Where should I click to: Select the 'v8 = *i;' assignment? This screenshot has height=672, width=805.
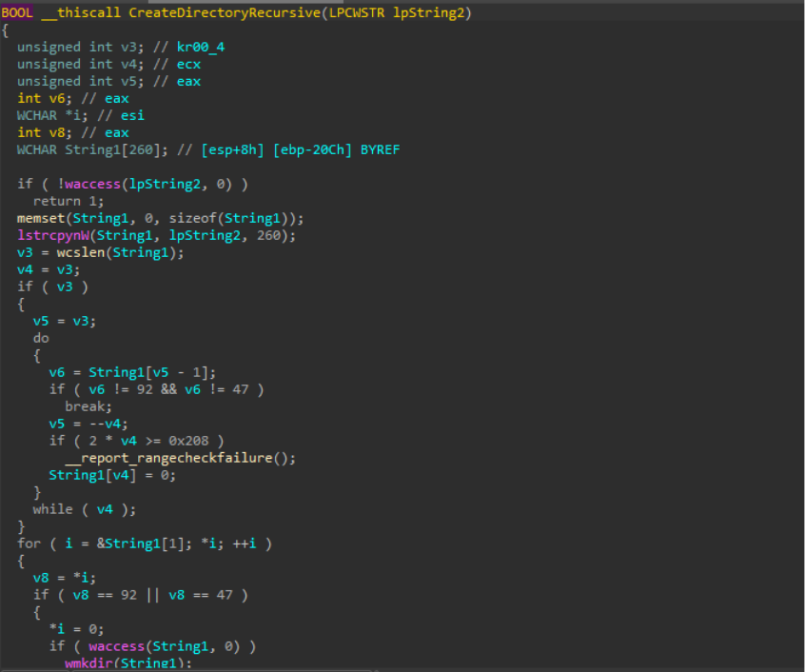point(64,578)
